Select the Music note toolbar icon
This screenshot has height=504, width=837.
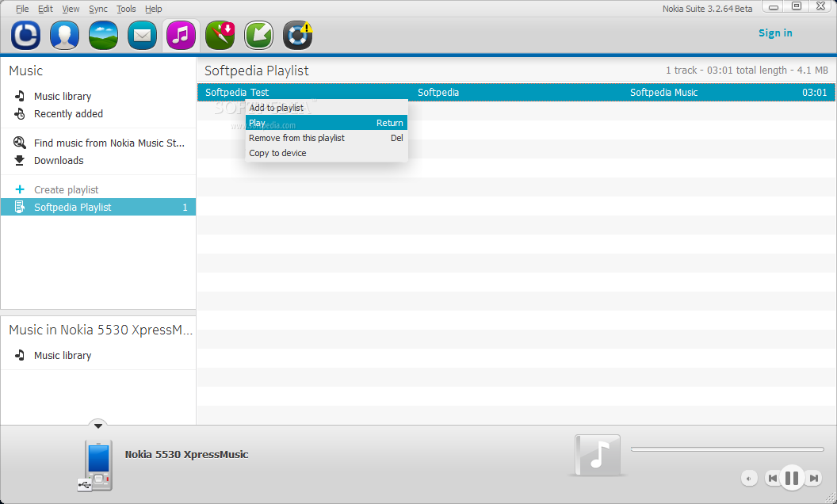(x=181, y=35)
